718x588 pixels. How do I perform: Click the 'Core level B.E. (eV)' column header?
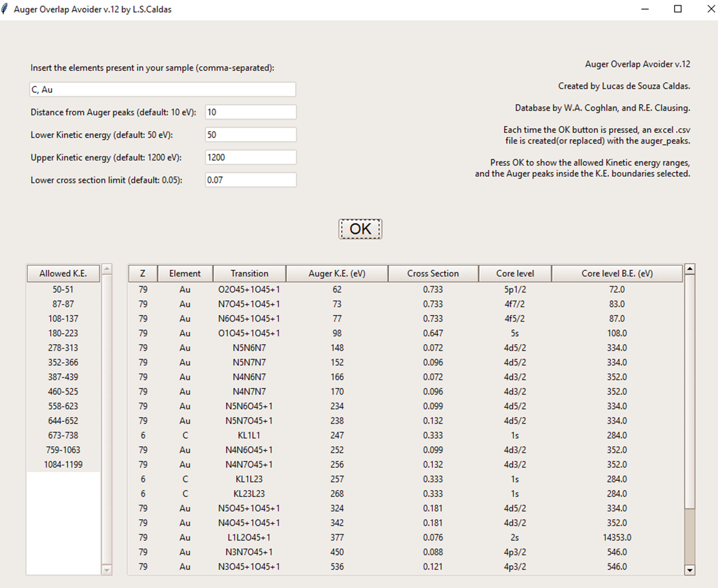[x=617, y=273]
